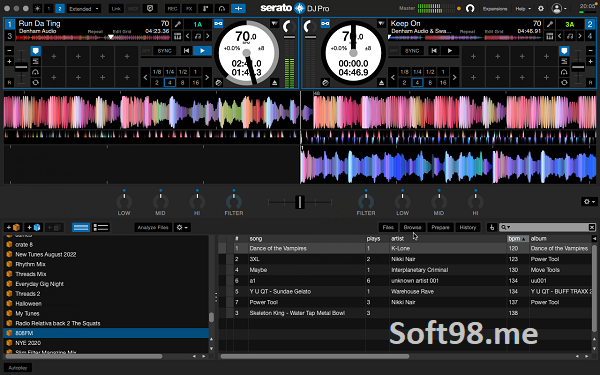This screenshot has width=600, height=375.
Task: Play deck 1 with the blue play button
Action: [202, 51]
